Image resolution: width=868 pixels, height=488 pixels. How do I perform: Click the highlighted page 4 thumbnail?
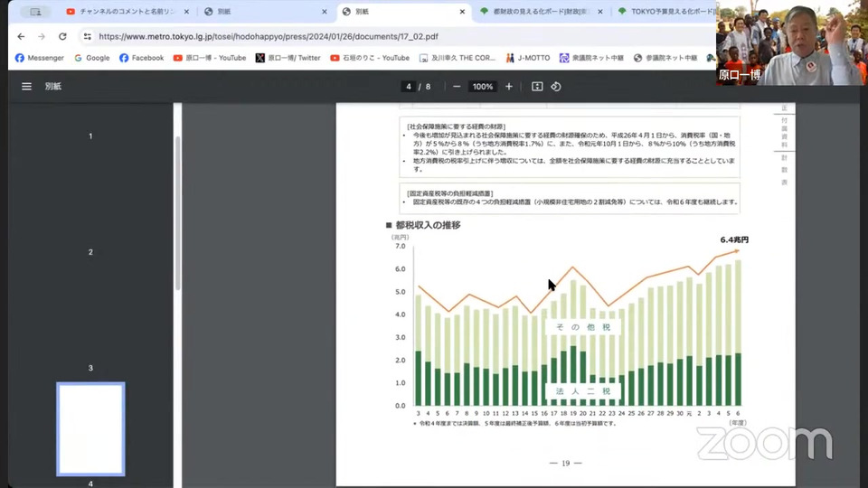pos(90,428)
